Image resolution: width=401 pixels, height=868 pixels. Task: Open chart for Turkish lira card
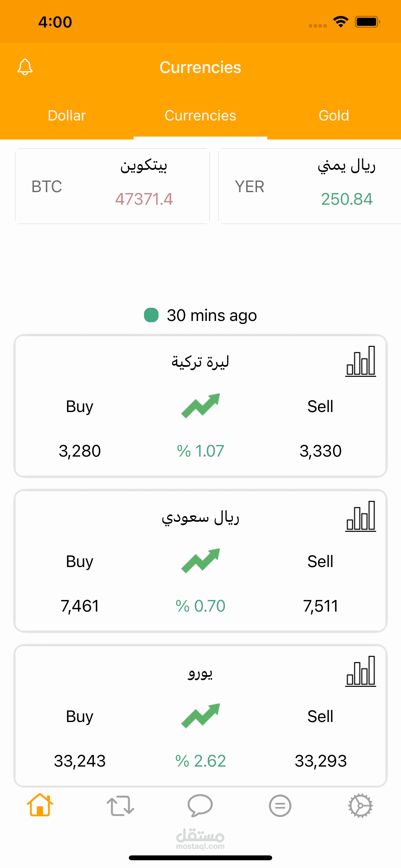(x=360, y=361)
